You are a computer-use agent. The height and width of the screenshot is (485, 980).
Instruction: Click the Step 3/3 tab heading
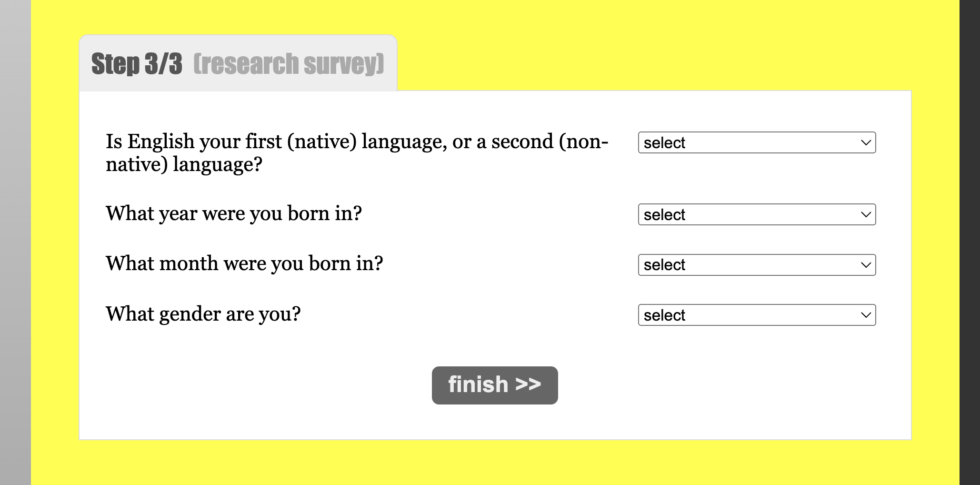137,64
